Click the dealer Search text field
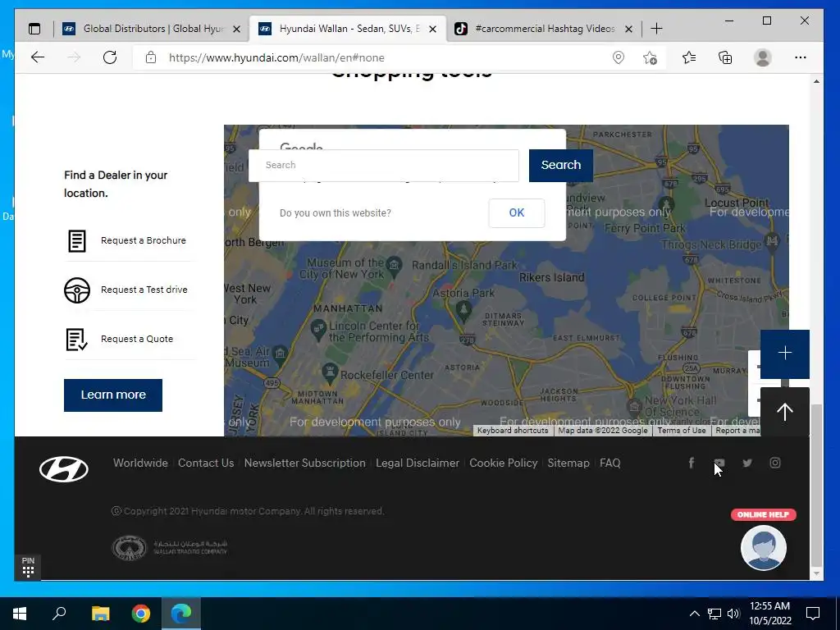840x630 pixels. 384,166
